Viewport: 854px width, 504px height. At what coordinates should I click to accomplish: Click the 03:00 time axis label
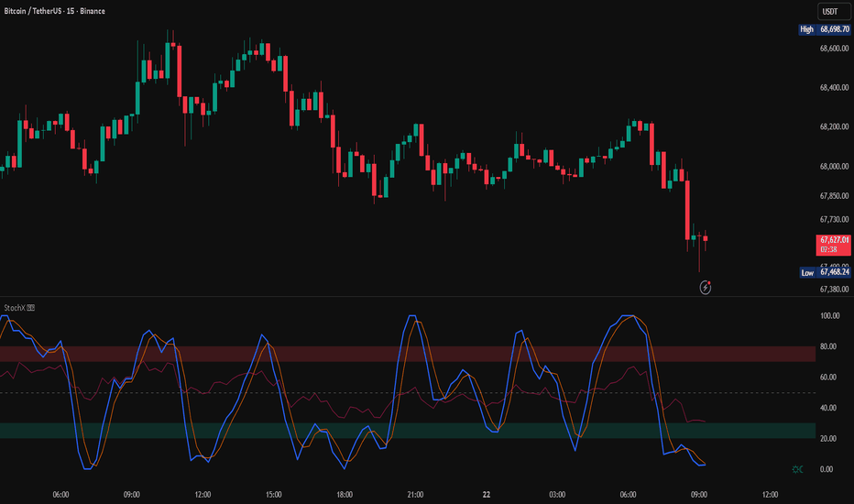[x=557, y=495]
